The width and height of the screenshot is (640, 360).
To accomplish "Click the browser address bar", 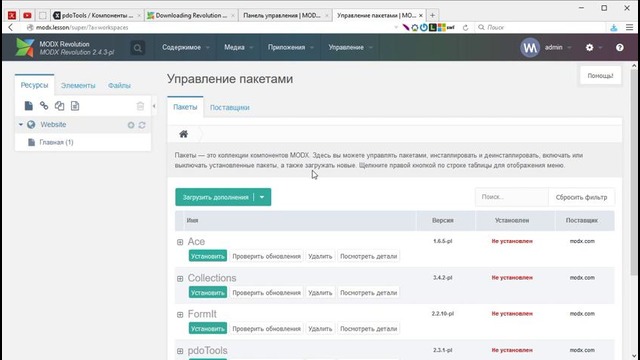I will [212, 27].
